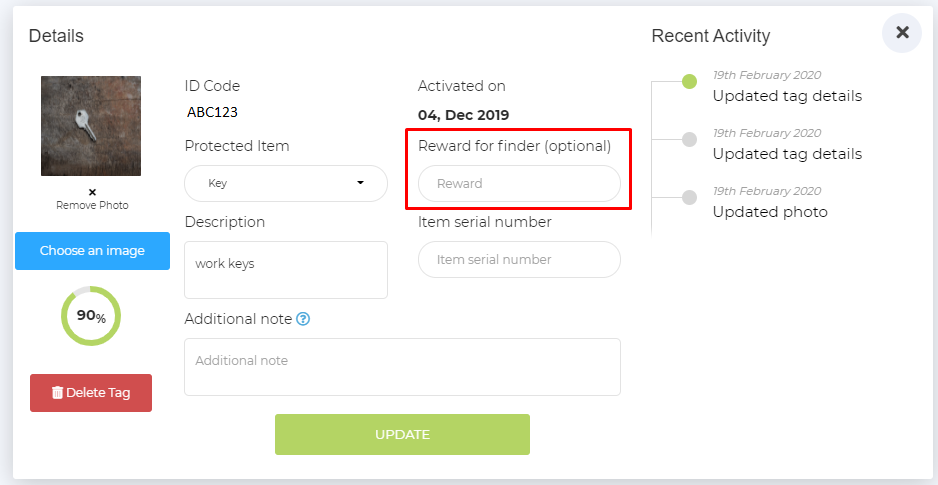Click into the Additional note text area
Screen dimensions: 938x485
pyautogui.click(x=402, y=366)
